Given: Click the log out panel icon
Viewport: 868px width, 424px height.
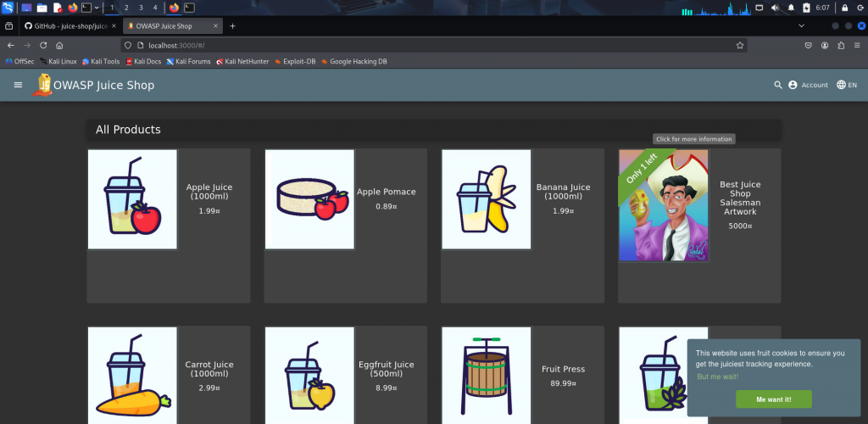Looking at the screenshot, I should (861, 8).
